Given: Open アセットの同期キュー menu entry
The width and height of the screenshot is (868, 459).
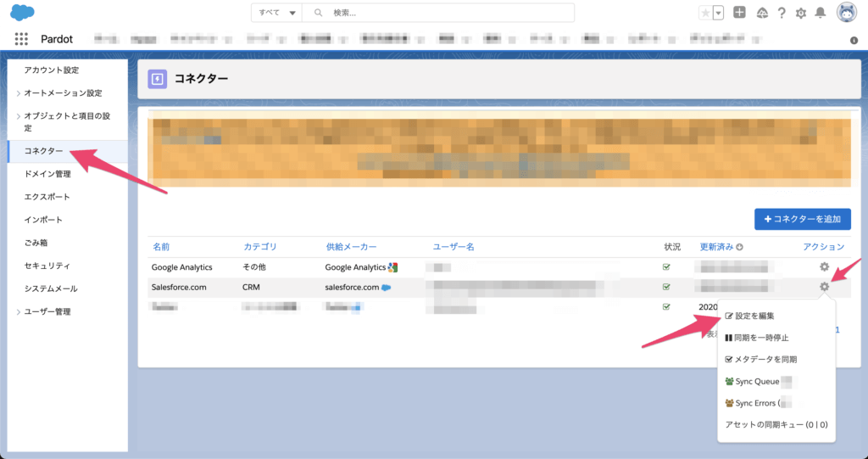Looking at the screenshot, I should point(776,424).
